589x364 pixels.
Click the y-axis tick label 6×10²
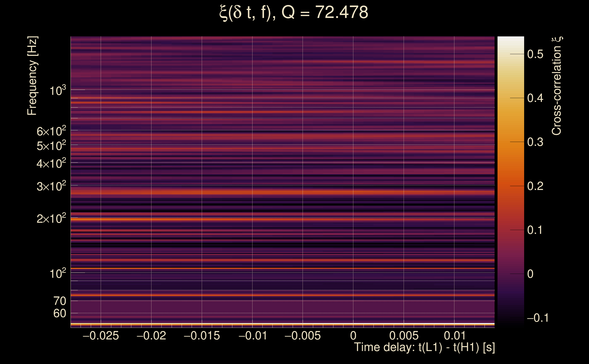pos(51,131)
